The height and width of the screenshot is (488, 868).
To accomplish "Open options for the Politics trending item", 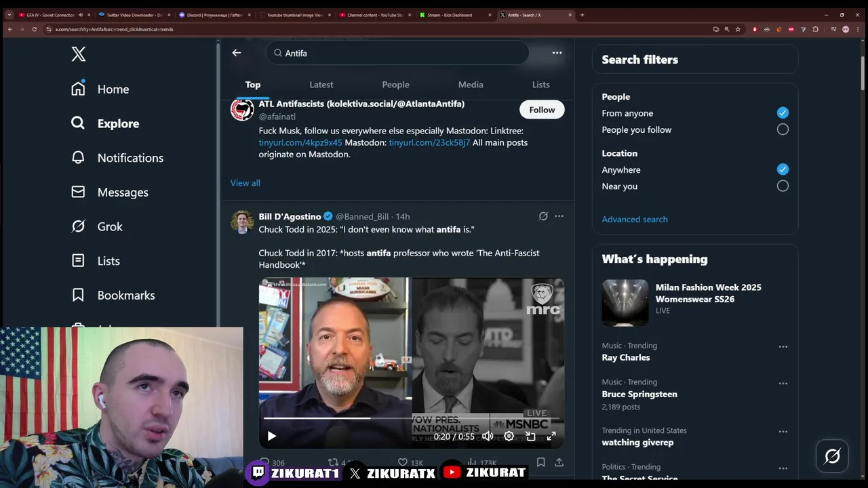I will (783, 468).
